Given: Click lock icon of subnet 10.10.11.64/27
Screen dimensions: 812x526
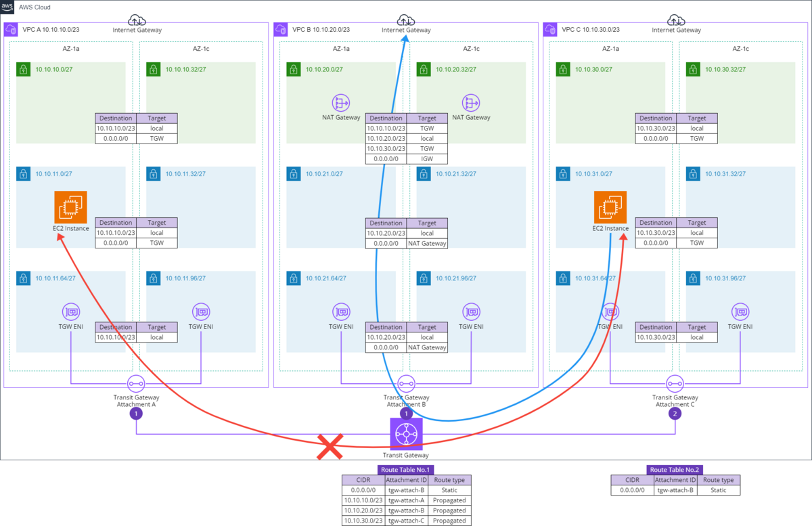Looking at the screenshot, I should click(x=23, y=278).
